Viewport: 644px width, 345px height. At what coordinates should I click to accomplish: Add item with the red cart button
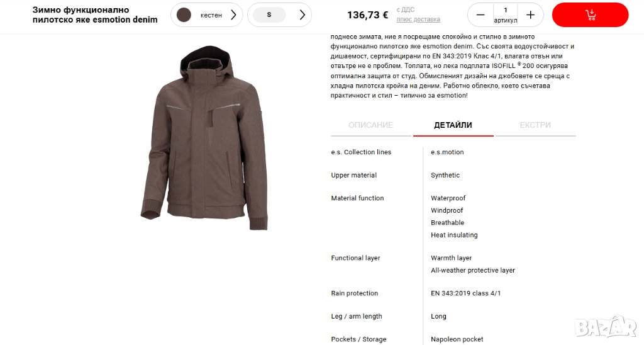click(590, 15)
